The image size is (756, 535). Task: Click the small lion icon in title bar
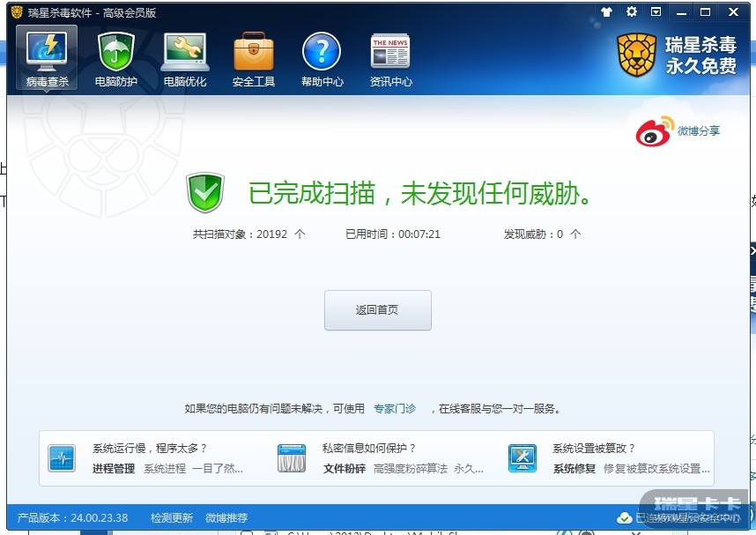point(17,12)
